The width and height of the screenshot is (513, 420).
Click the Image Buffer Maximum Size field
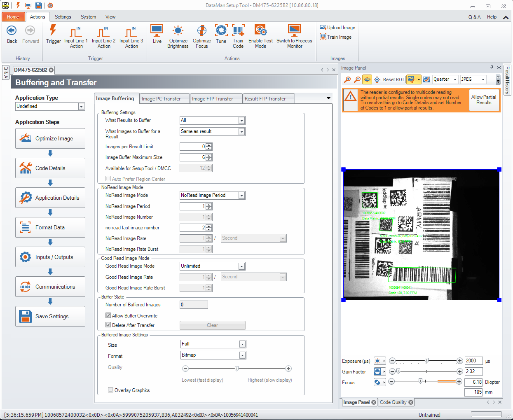193,157
